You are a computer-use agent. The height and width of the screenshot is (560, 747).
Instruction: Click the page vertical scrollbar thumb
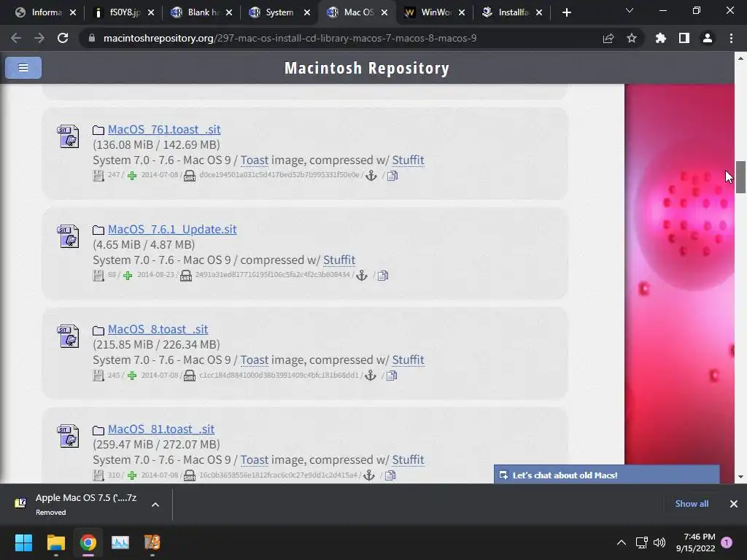(740, 176)
